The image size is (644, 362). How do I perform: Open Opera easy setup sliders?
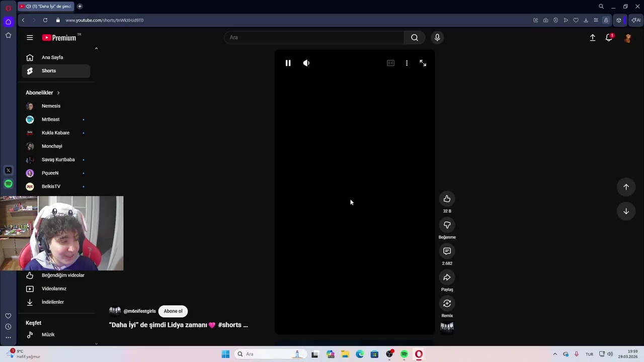596,20
